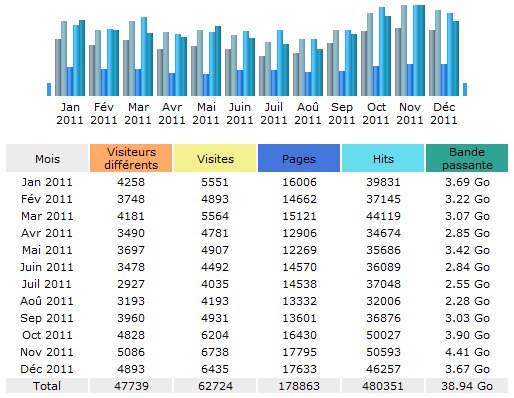
Task: Select the 38.94 Go total bandwidth cell
Action: (467, 386)
